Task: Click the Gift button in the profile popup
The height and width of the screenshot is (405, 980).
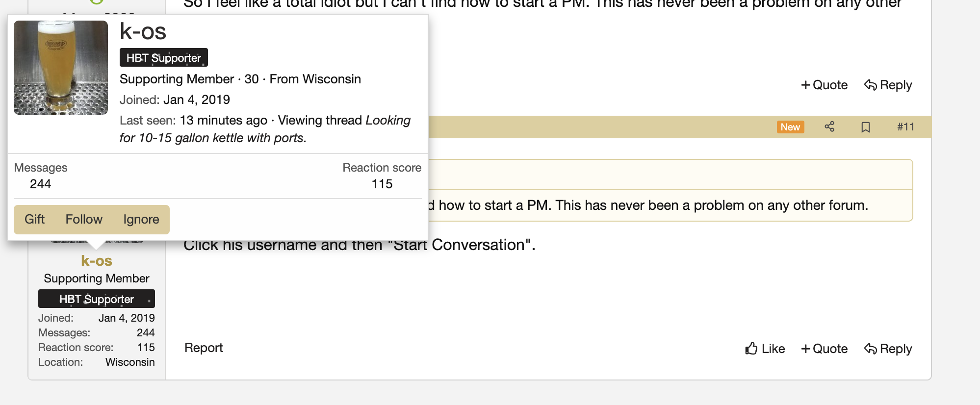Action: click(x=34, y=219)
